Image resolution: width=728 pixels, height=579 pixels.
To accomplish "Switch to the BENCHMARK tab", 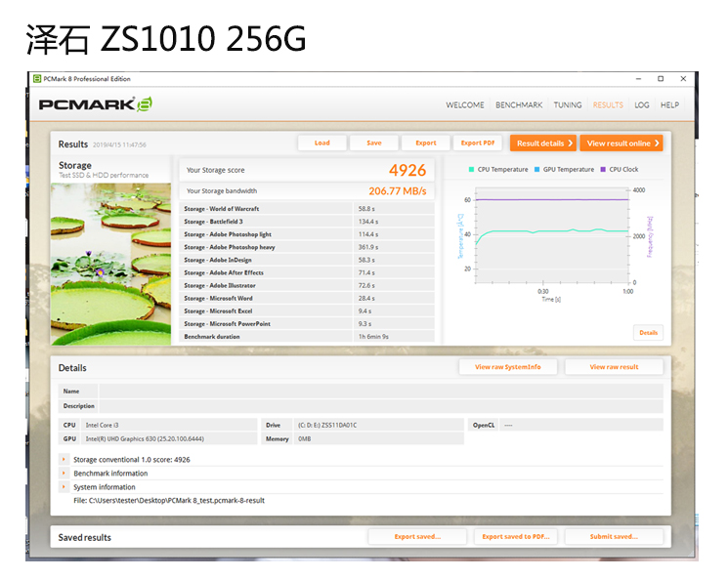I will pyautogui.click(x=519, y=104).
